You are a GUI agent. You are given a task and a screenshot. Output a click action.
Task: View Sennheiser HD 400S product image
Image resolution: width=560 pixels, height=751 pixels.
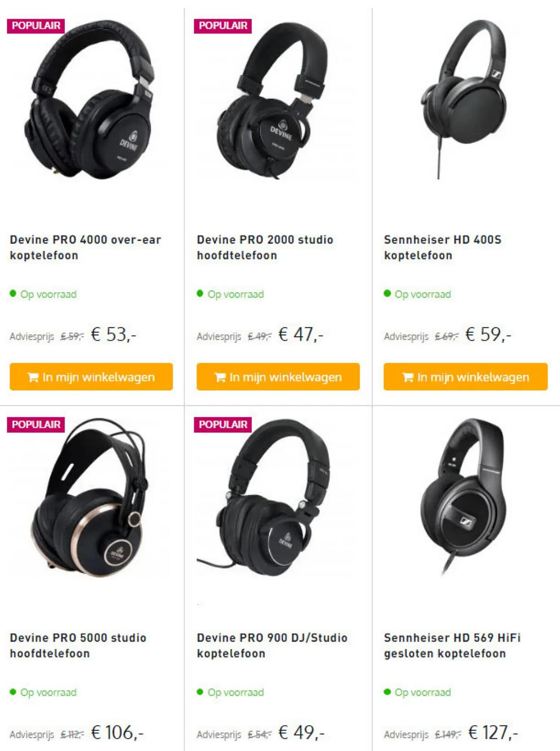pos(464,100)
